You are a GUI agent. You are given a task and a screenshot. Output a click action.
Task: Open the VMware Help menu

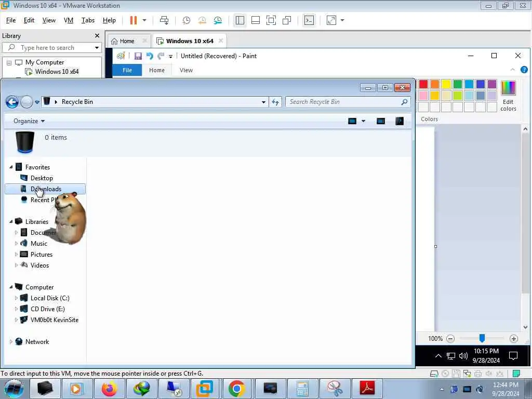pos(109,20)
